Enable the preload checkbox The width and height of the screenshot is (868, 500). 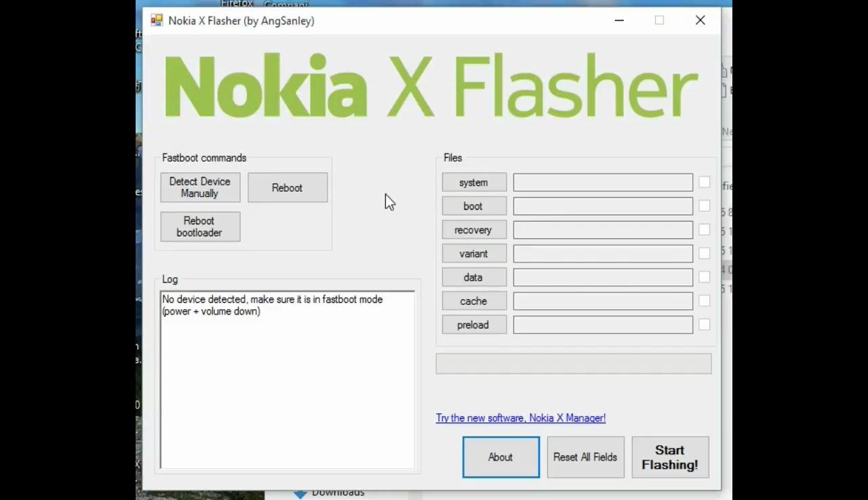point(705,325)
